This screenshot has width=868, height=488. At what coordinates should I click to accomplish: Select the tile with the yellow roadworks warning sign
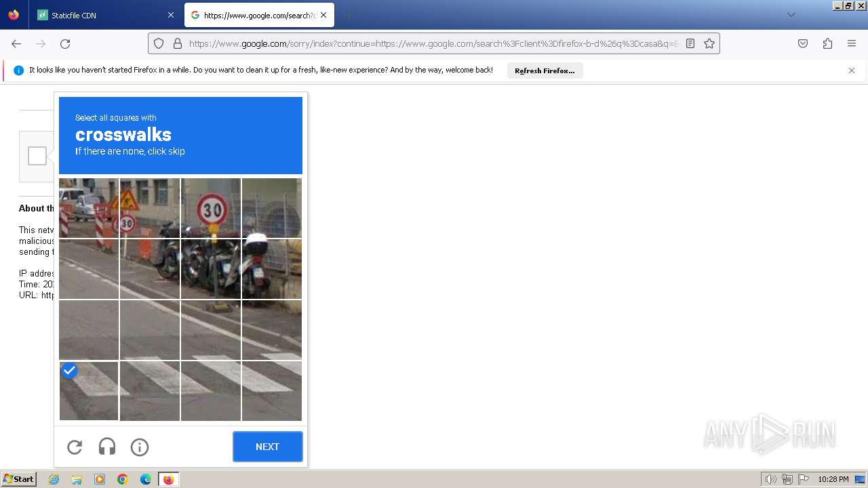[x=150, y=207]
